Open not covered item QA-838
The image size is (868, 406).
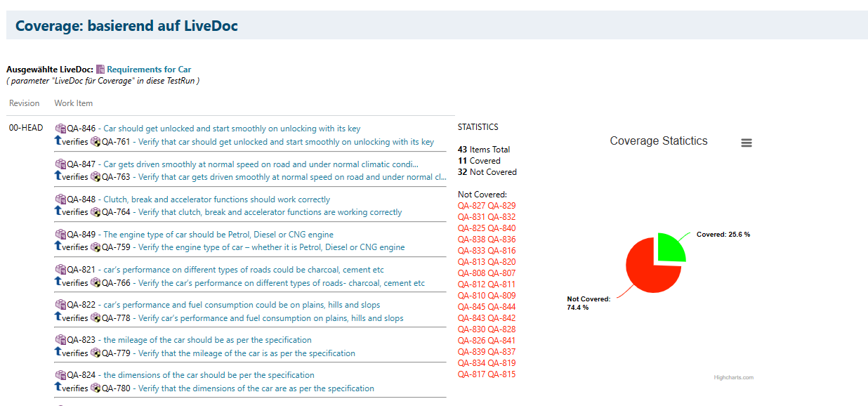tap(471, 240)
